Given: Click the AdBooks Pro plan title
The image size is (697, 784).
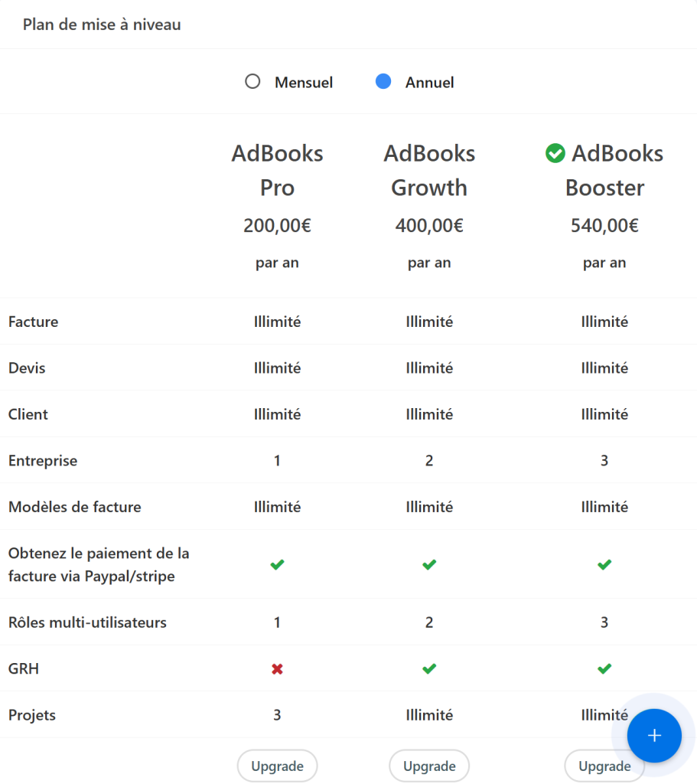Looking at the screenshot, I should click(277, 170).
